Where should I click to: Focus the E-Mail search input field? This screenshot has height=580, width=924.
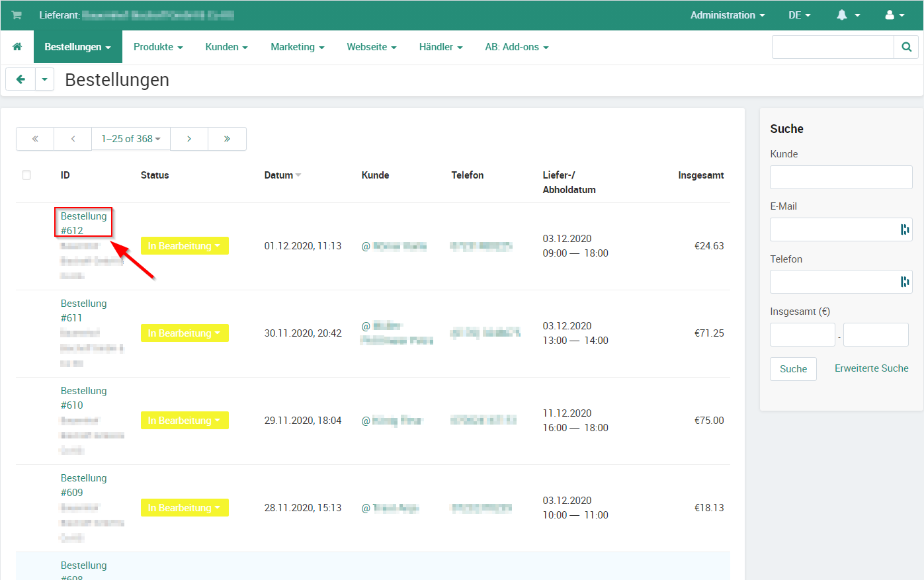(841, 229)
